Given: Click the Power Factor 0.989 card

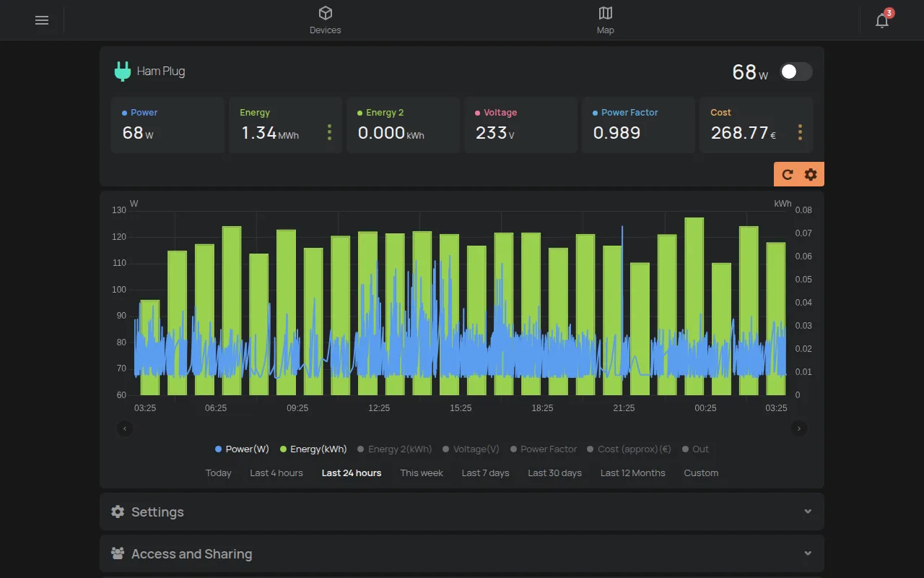Looking at the screenshot, I should (x=638, y=125).
